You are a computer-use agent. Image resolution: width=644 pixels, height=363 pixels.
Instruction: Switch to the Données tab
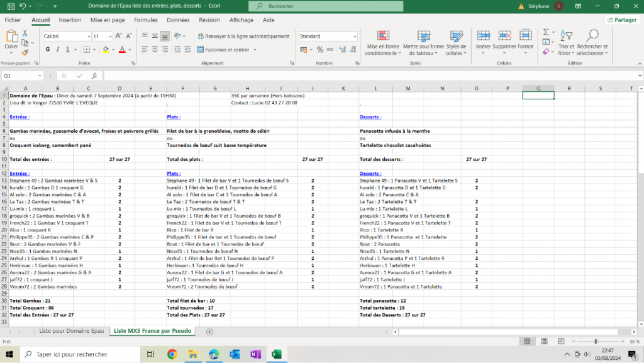click(178, 20)
